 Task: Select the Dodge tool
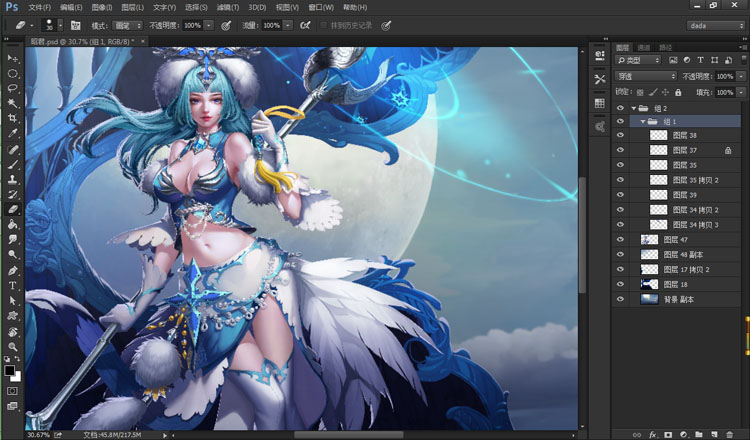[x=12, y=254]
